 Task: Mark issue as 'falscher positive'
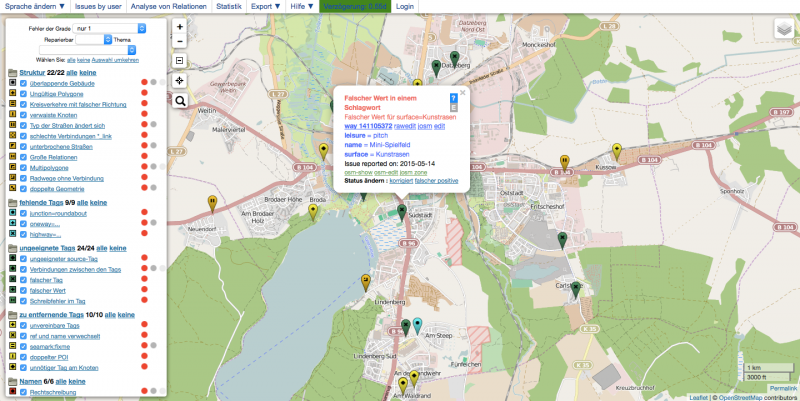436,180
